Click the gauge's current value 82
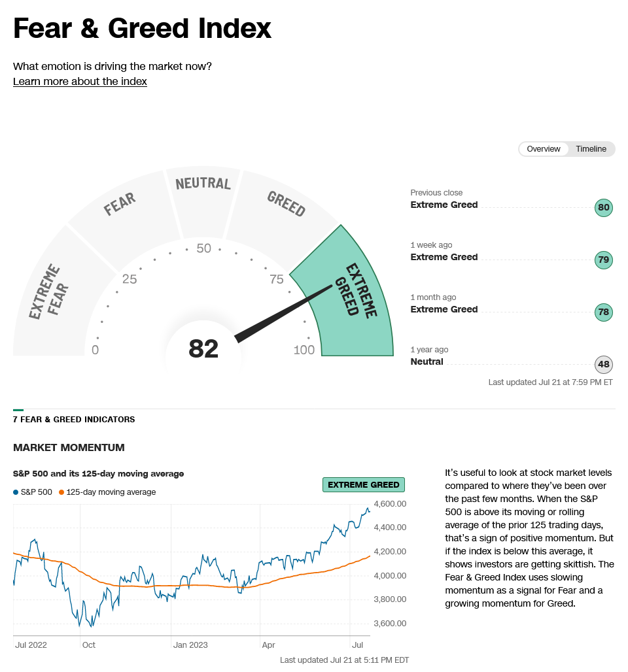This screenshot has height=672, width=628. (203, 349)
